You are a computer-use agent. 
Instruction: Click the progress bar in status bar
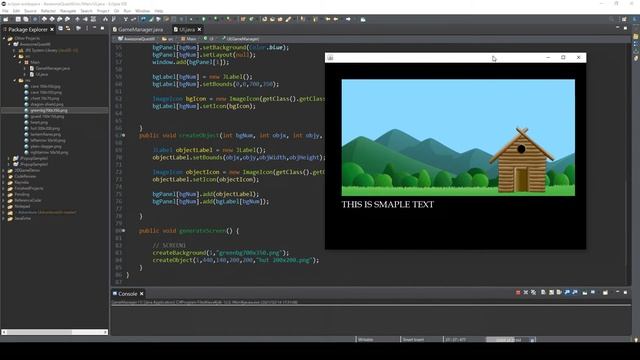(x=507, y=340)
